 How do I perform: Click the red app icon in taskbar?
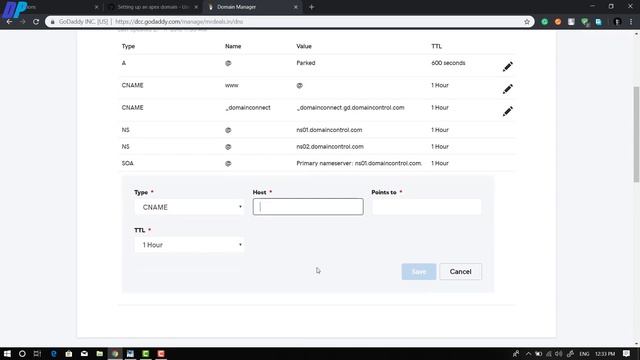click(x=161, y=353)
